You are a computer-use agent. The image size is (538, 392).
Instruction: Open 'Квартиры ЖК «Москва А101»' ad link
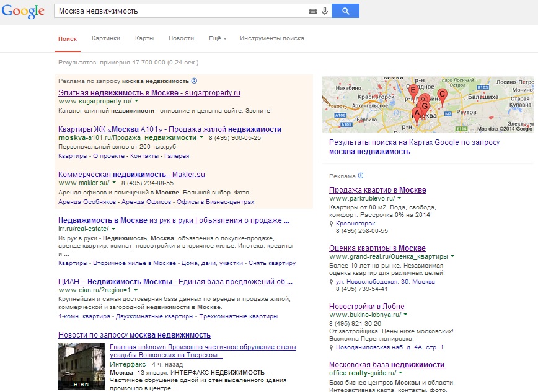point(169,129)
